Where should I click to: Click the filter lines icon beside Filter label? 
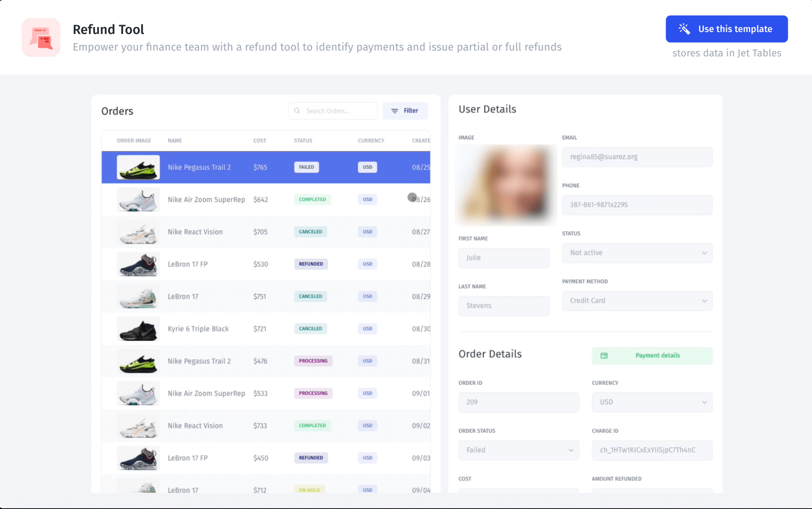pos(395,111)
